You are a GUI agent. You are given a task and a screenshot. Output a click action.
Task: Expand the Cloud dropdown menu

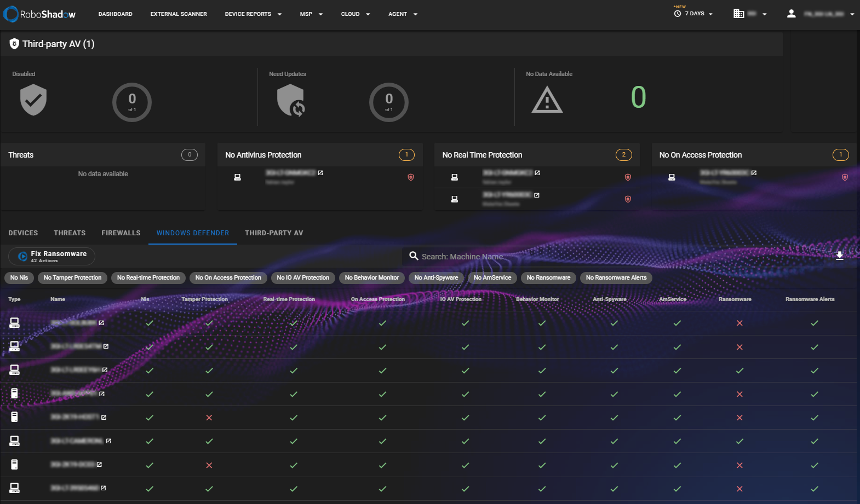click(x=355, y=14)
